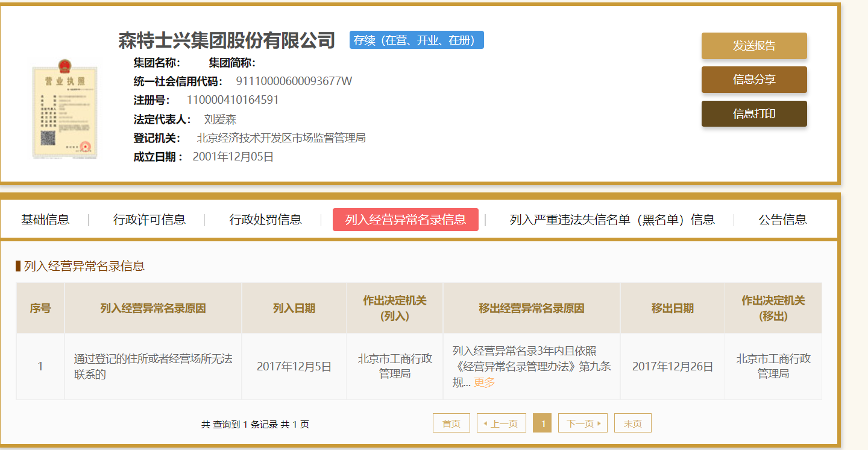Switch to the 基础信息 tab
The image size is (868, 450).
click(x=45, y=220)
